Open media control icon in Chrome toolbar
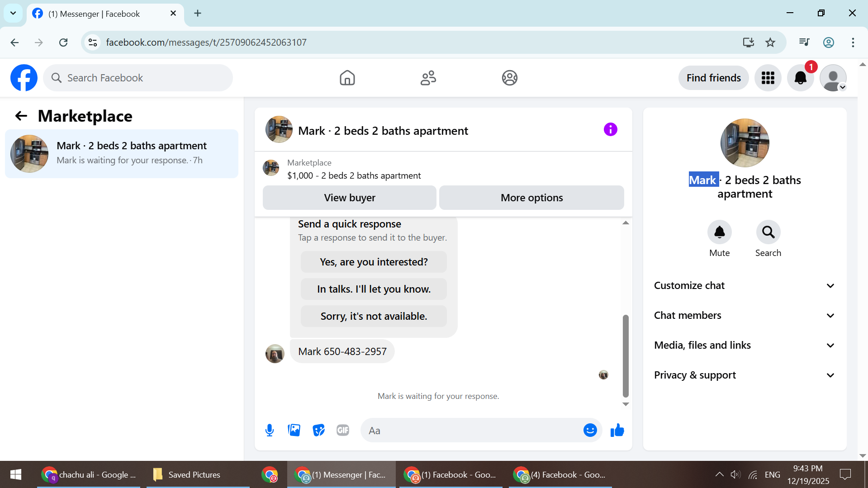The height and width of the screenshot is (488, 868). [x=804, y=43]
